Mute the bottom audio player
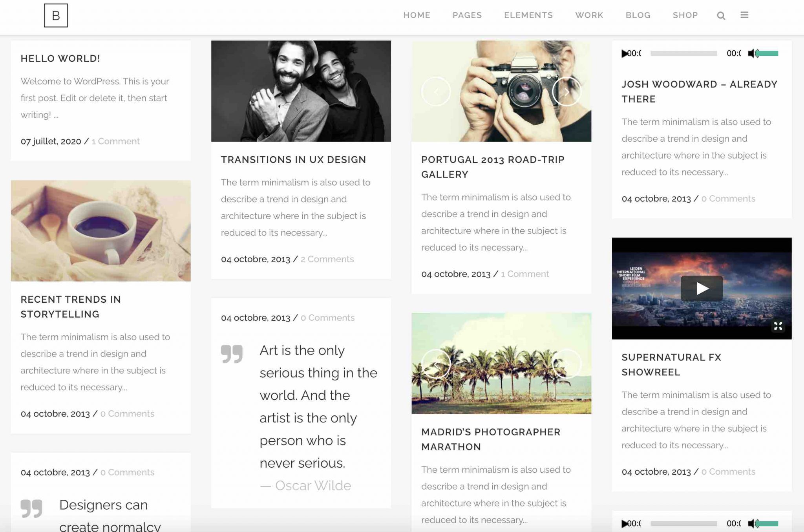The image size is (804, 532). point(752,523)
